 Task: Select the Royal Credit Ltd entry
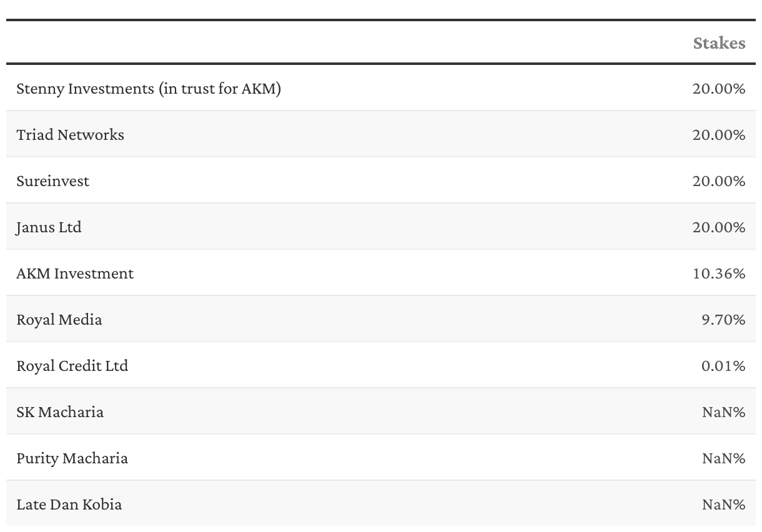[x=72, y=366]
